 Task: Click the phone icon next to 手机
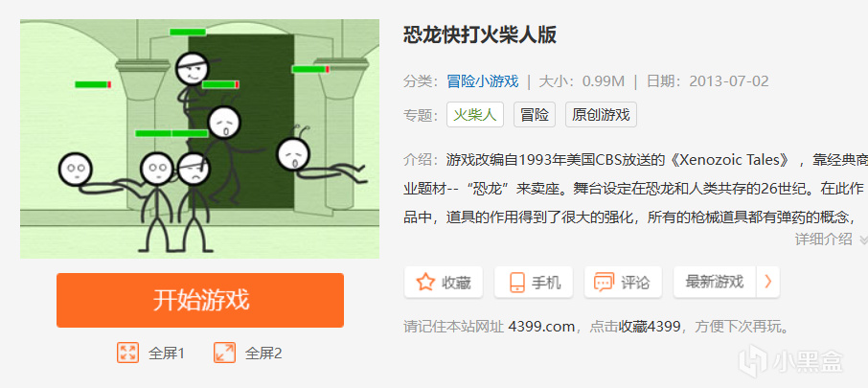pos(517,283)
